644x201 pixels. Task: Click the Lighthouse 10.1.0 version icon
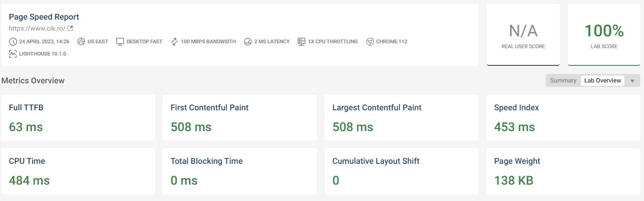point(13,54)
